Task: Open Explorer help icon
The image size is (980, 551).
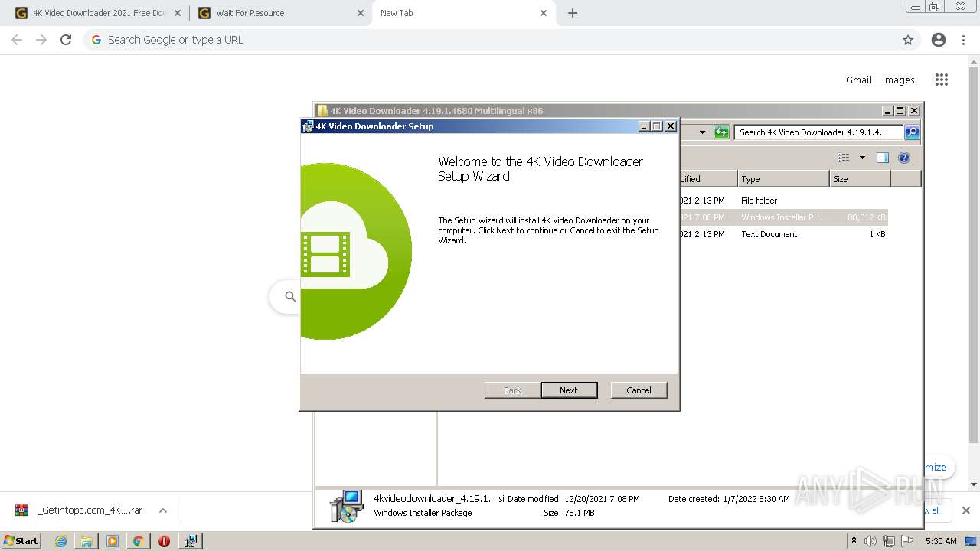Action: (x=904, y=158)
